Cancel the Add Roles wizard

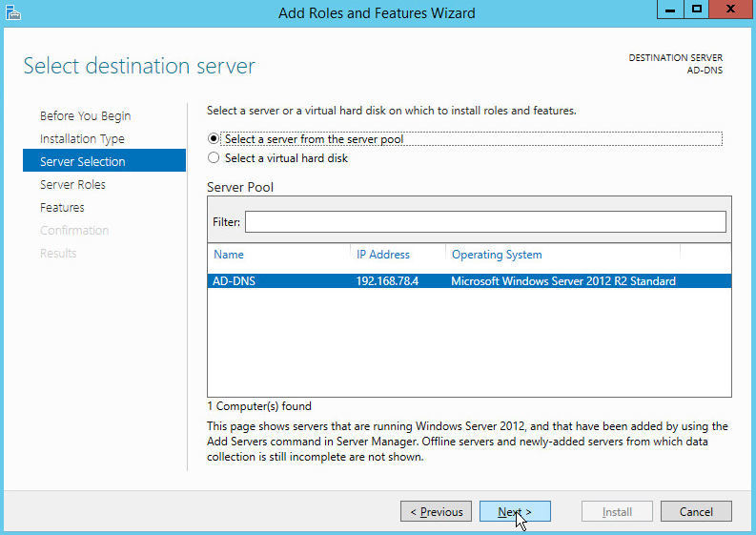(696, 512)
